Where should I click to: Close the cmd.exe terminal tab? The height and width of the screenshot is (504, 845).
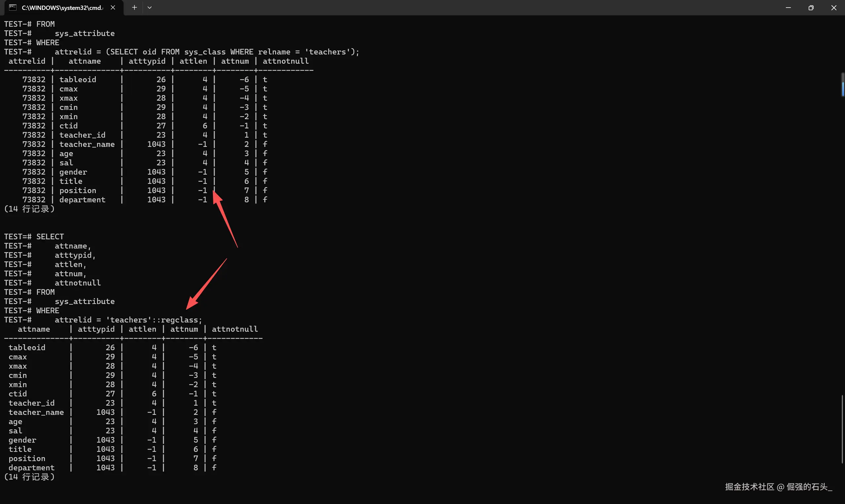[113, 8]
